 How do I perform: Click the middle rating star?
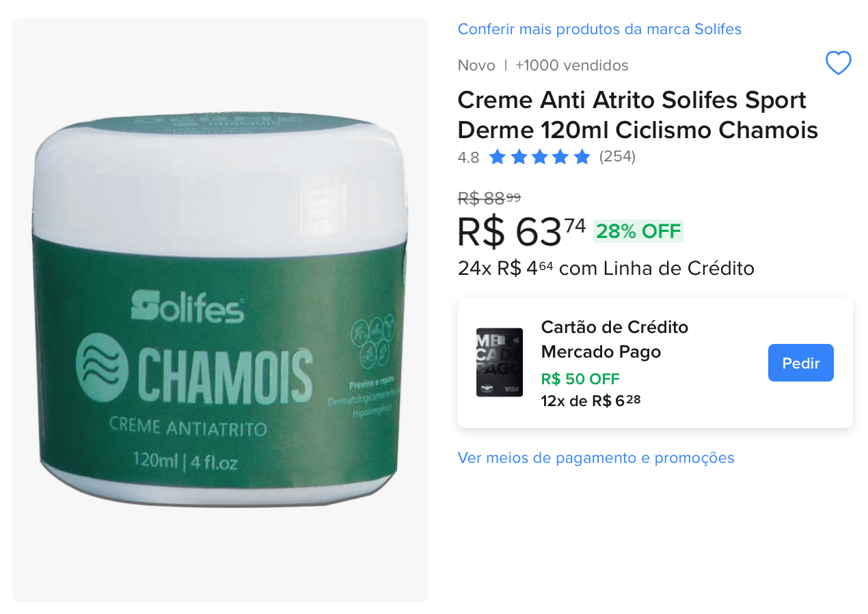(x=540, y=157)
